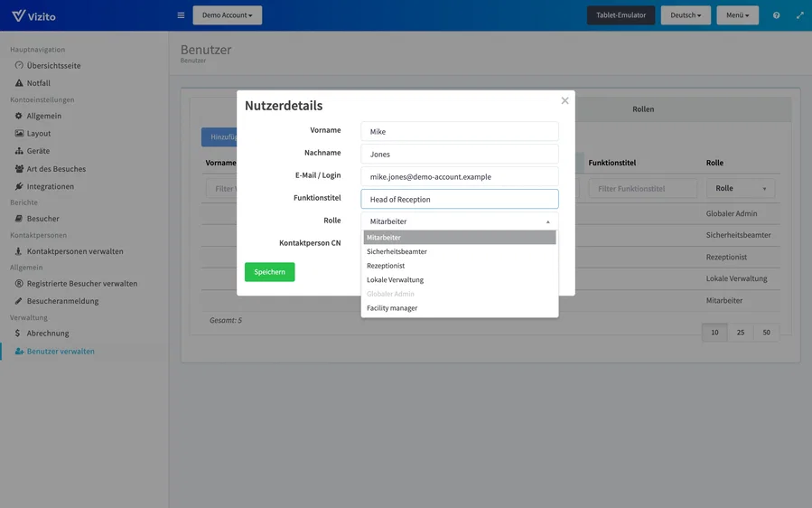The width and height of the screenshot is (812, 508).
Task: Open the Demo Account dropdown
Action: click(228, 15)
